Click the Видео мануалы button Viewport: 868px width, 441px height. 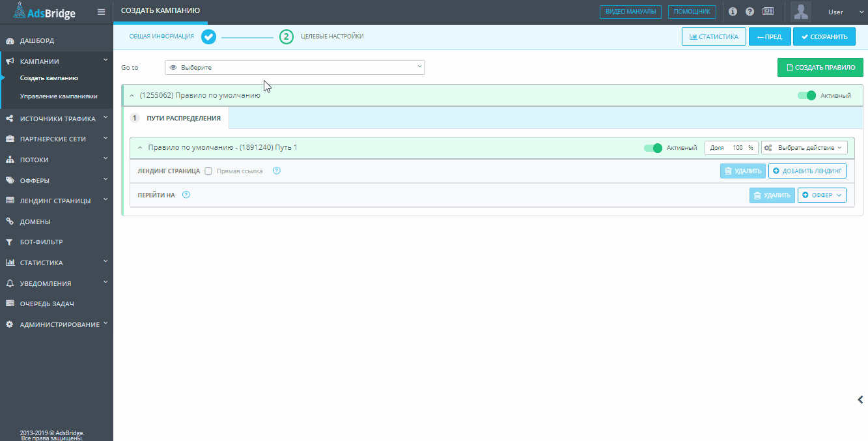point(630,12)
